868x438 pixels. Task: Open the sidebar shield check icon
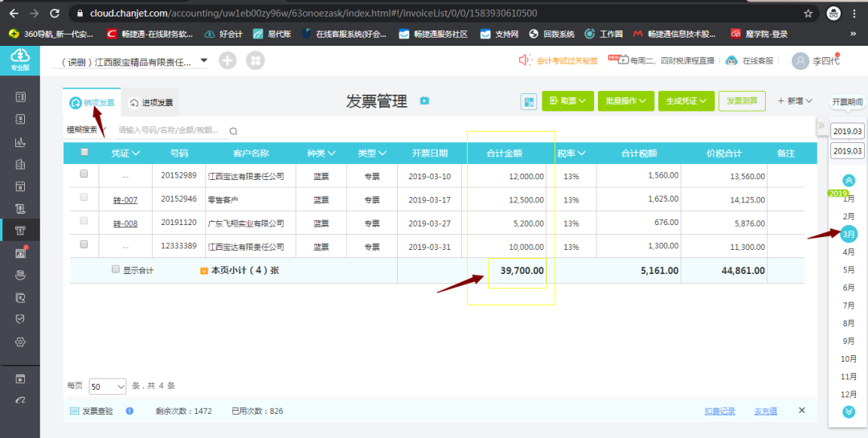(20, 320)
